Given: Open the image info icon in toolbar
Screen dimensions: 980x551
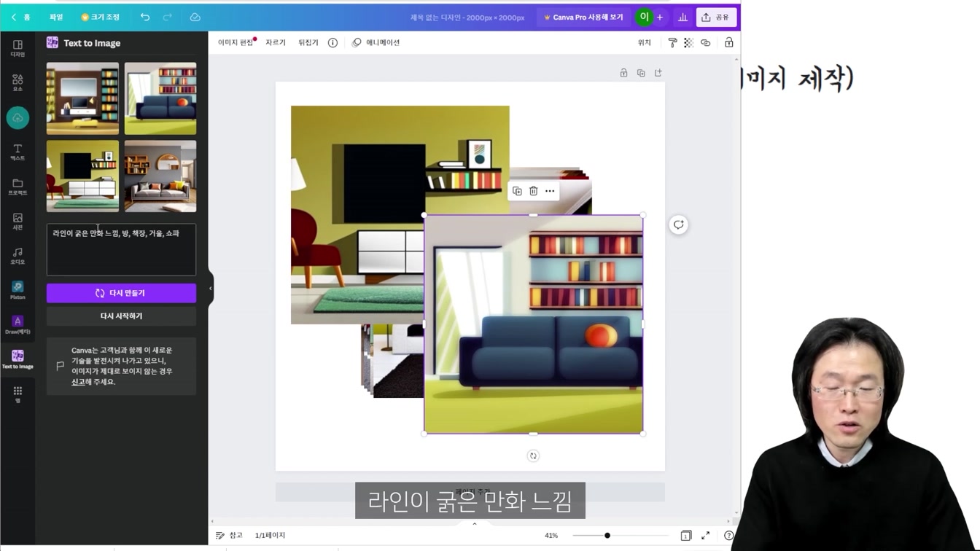Looking at the screenshot, I should (332, 43).
